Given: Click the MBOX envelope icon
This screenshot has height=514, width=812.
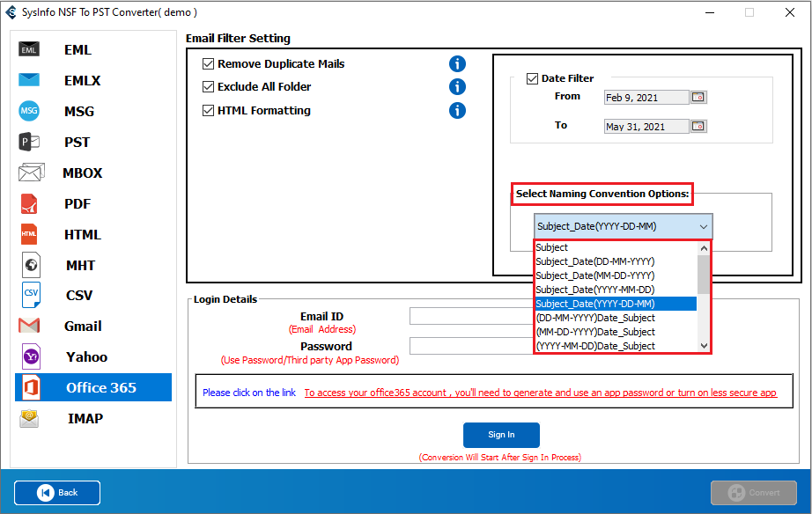Looking at the screenshot, I should click(31, 173).
